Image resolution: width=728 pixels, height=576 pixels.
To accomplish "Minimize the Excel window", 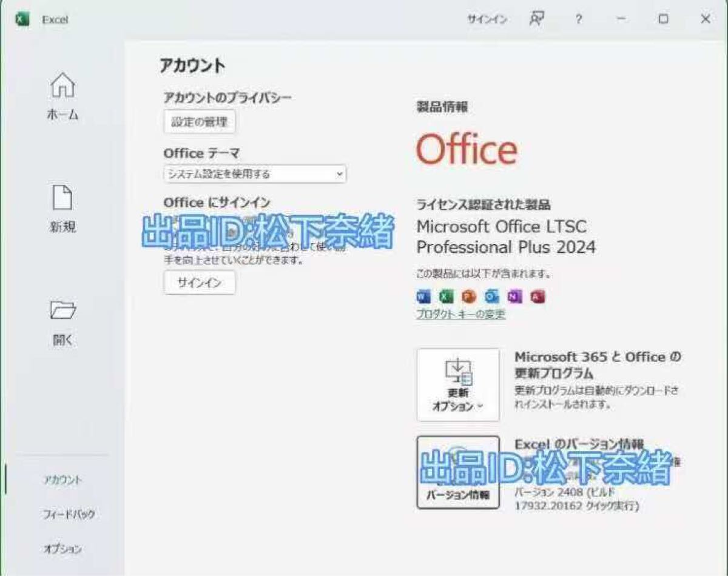I will 621,19.
